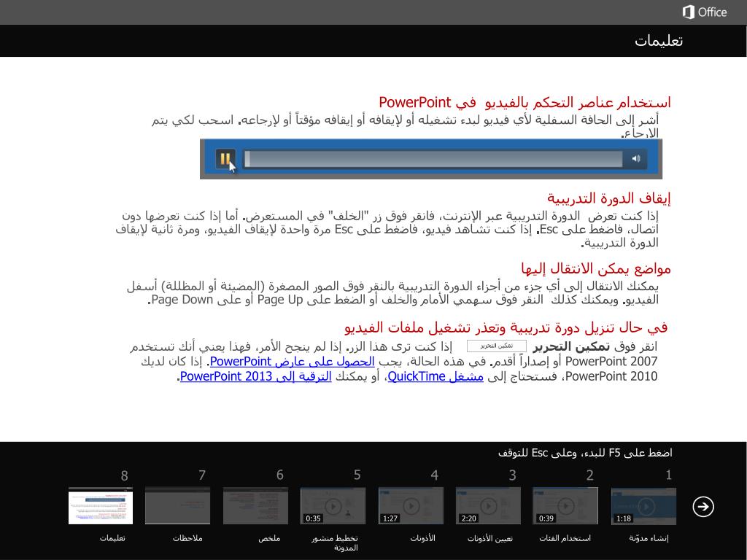Click the video progress seek bar

click(433, 159)
